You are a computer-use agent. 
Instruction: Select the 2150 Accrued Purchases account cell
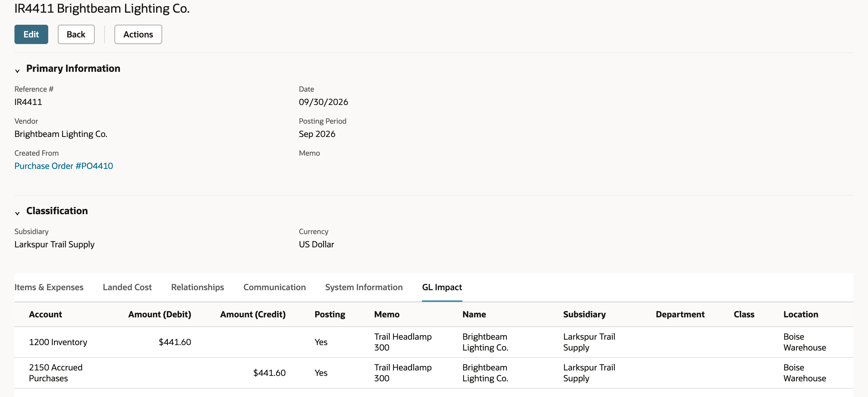point(55,373)
